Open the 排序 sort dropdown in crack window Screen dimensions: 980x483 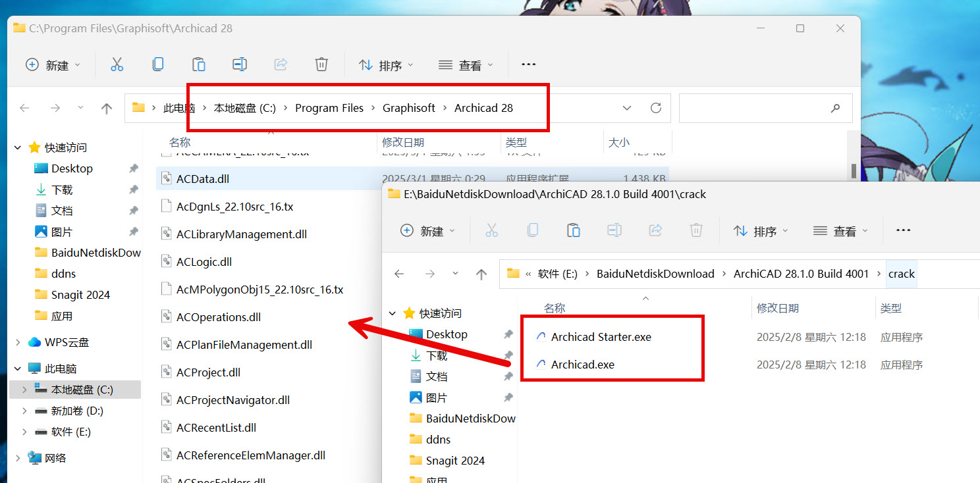pos(761,231)
